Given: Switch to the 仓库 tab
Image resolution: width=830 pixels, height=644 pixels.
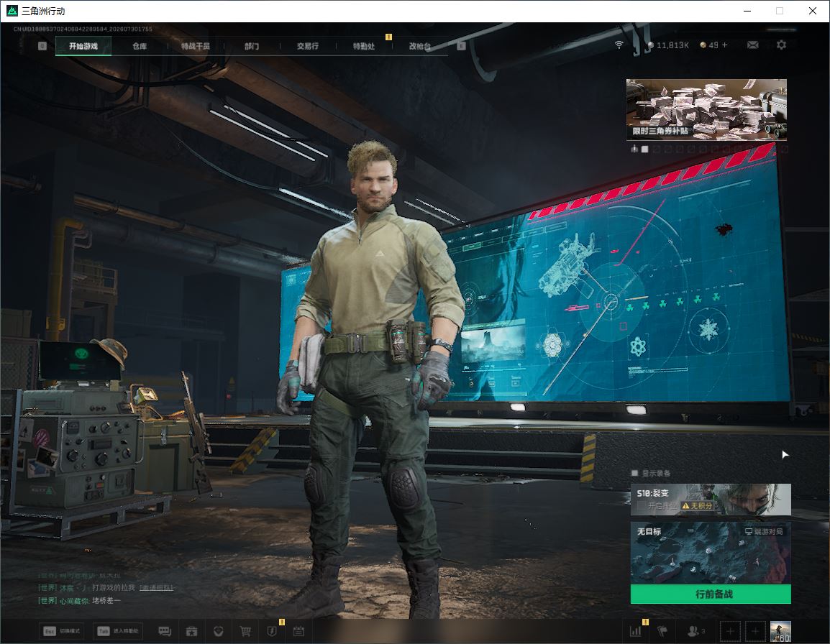Looking at the screenshot, I should tap(140, 46).
